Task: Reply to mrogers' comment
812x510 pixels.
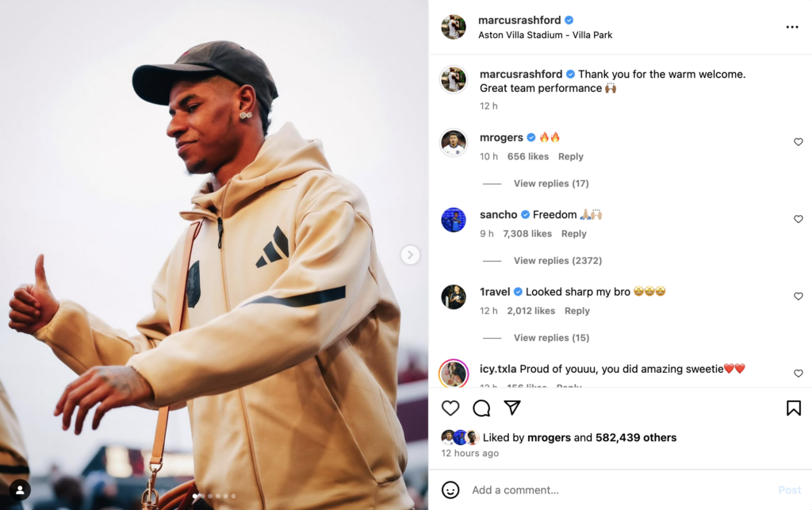Action: click(x=571, y=156)
